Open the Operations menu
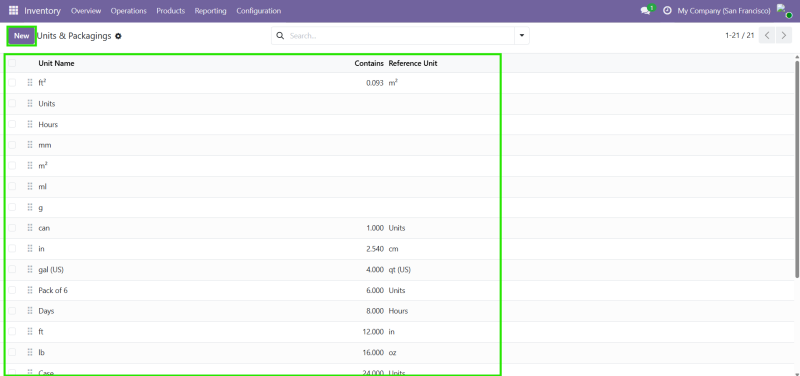This screenshot has height=376, width=800. pos(129,11)
